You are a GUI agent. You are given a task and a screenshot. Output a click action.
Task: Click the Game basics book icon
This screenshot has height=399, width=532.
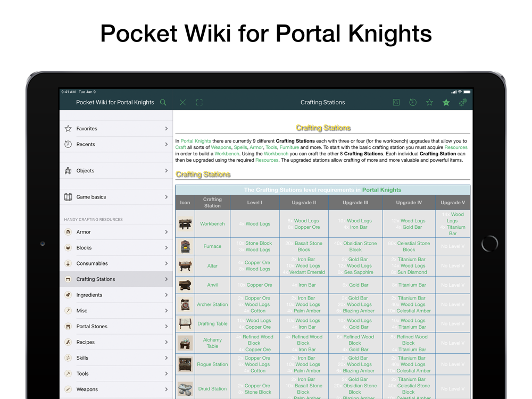(68, 197)
